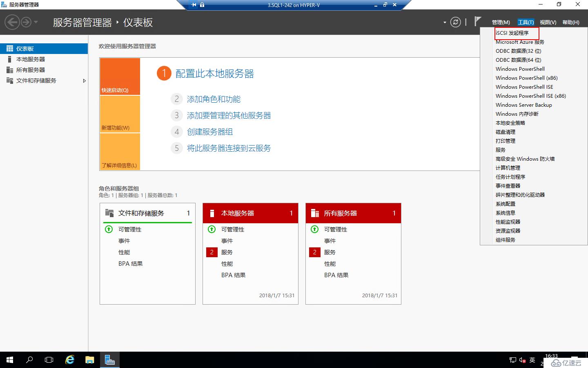The height and width of the screenshot is (368, 588).
Task: Select Microsoft Azure 服务 menu entry
Action: pos(520,42)
